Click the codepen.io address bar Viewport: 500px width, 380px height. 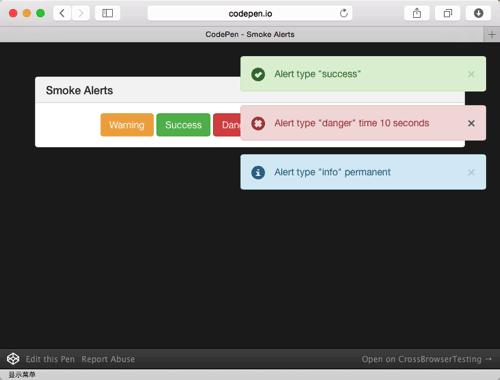tap(250, 13)
